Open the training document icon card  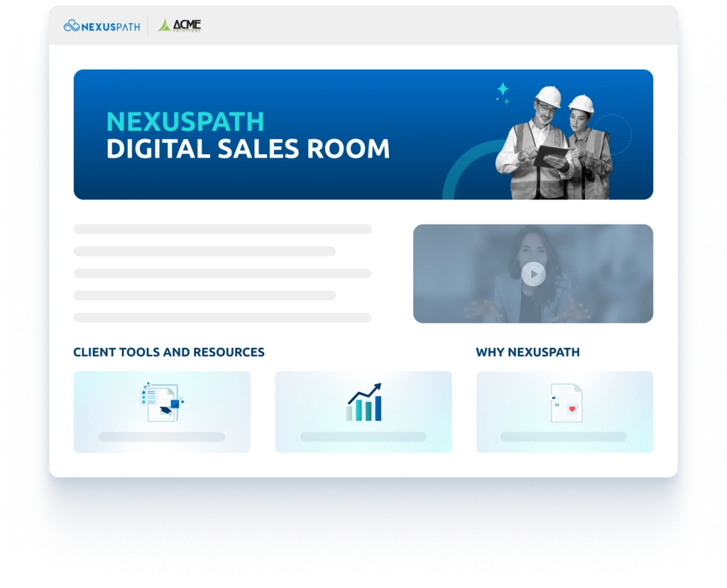pos(162,412)
